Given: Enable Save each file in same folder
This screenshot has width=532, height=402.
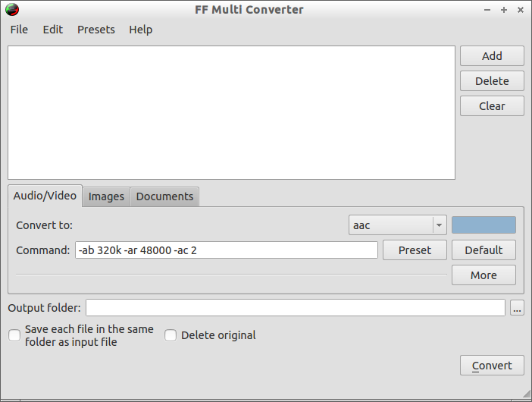Looking at the screenshot, I should [14, 335].
